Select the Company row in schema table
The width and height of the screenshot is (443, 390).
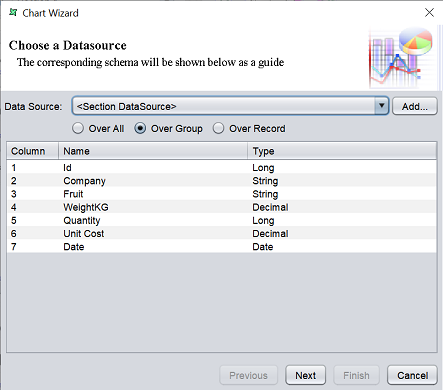(222, 181)
